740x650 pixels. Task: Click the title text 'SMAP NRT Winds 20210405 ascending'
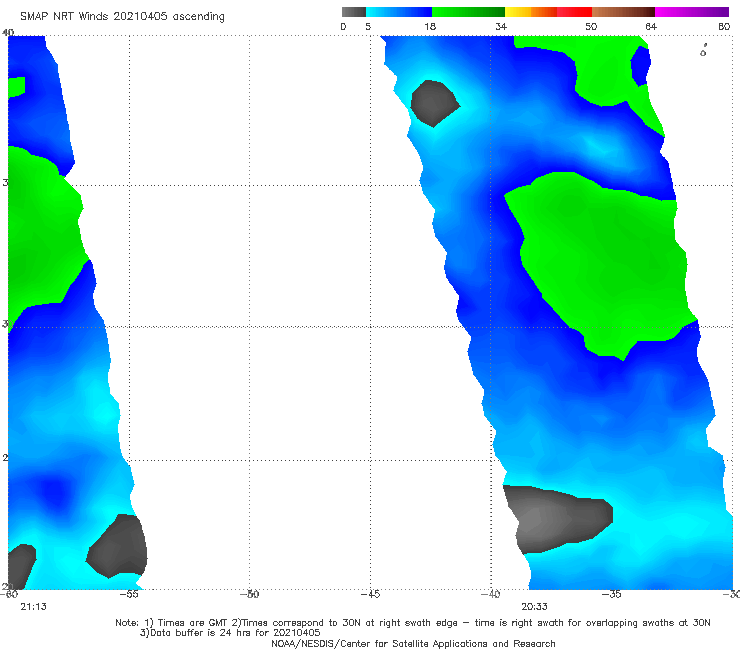(122, 17)
